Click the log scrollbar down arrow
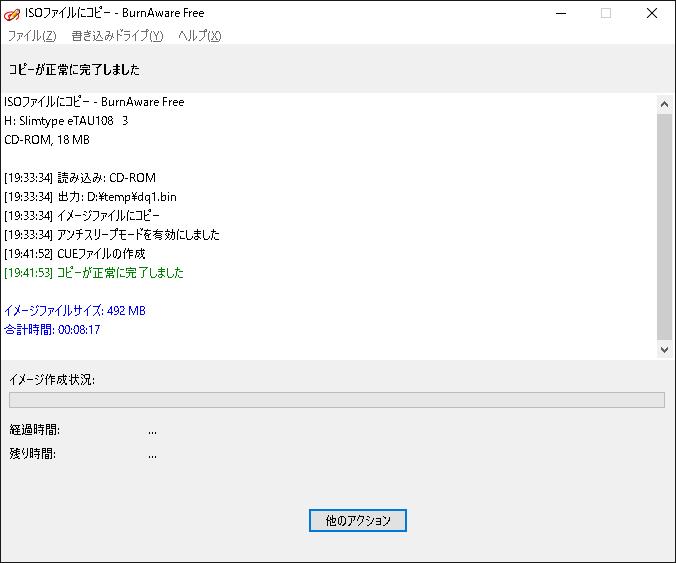The width and height of the screenshot is (676, 563). (x=664, y=349)
